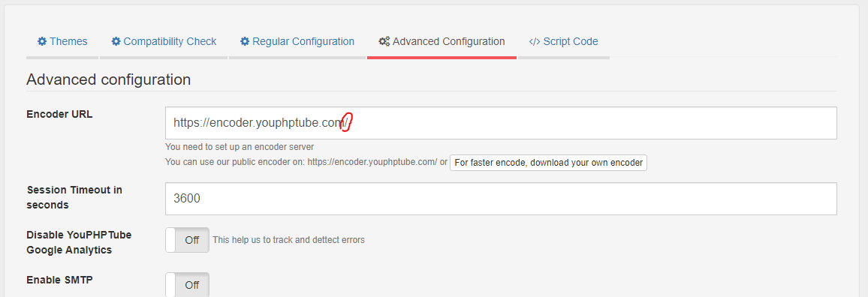Click 'This help us to track and dettect errors' text
This screenshot has height=297, width=868.
click(289, 240)
